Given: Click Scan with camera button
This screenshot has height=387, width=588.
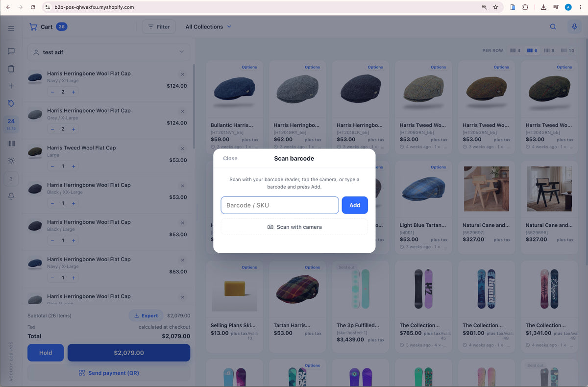Looking at the screenshot, I should coord(294,227).
